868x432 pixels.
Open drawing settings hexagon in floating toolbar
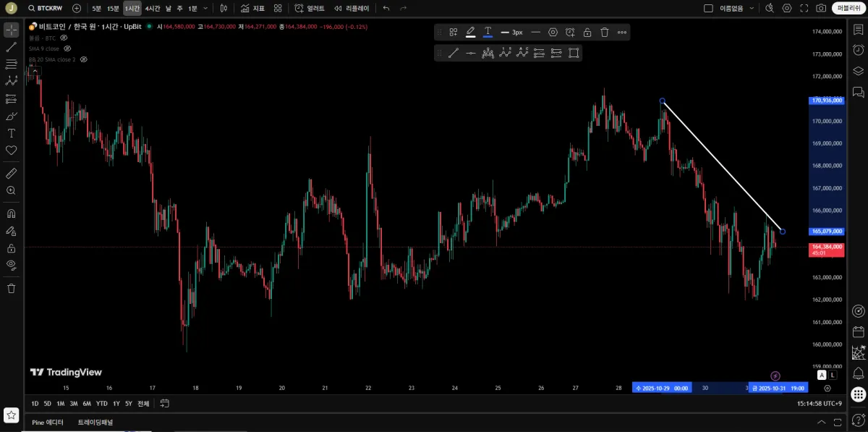tap(553, 32)
